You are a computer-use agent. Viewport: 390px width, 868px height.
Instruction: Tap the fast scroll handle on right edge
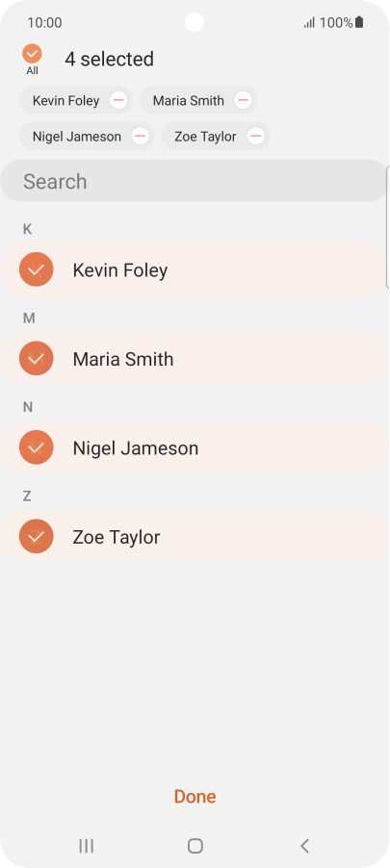pos(387,227)
